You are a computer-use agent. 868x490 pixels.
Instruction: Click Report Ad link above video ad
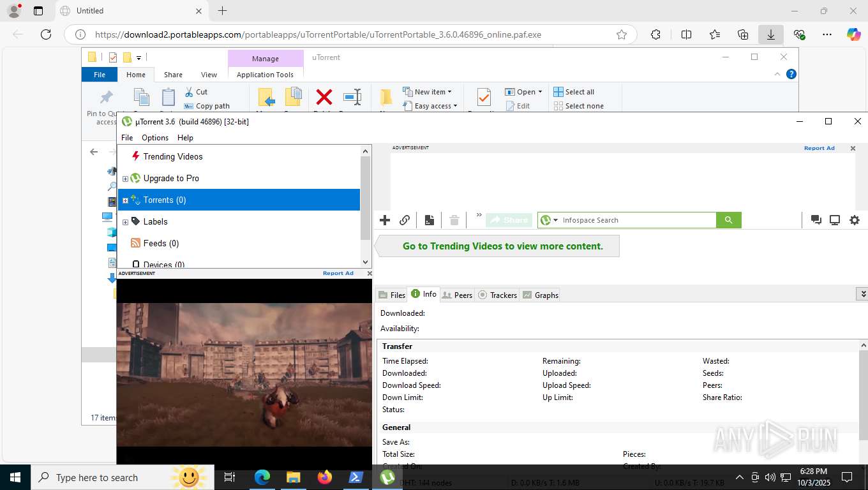click(x=338, y=273)
